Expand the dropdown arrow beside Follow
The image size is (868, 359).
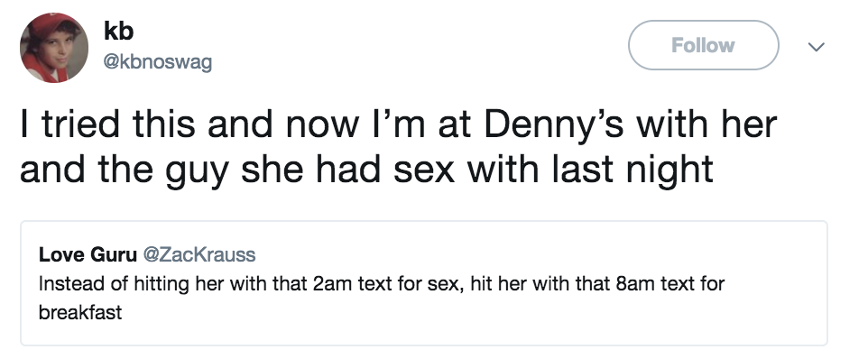816,47
